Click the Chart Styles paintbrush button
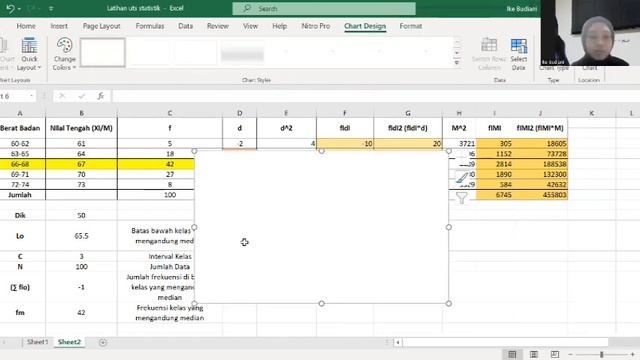 coord(462,177)
